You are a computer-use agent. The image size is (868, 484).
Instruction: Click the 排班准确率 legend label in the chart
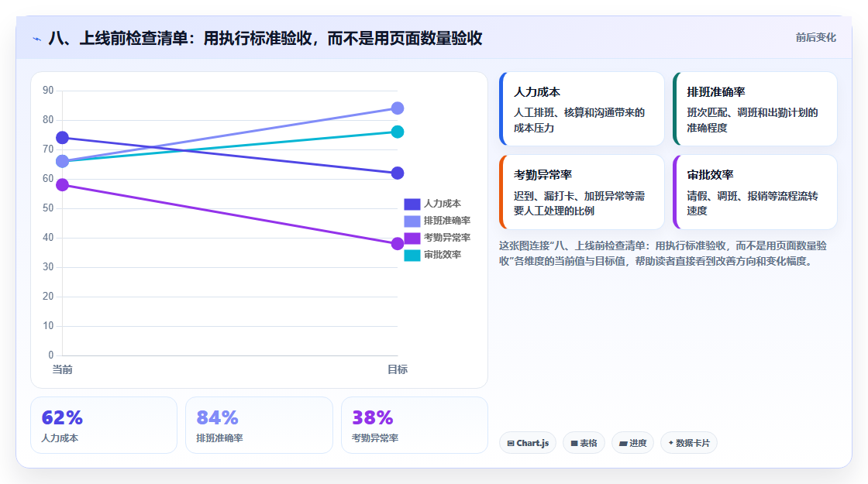[446, 221]
